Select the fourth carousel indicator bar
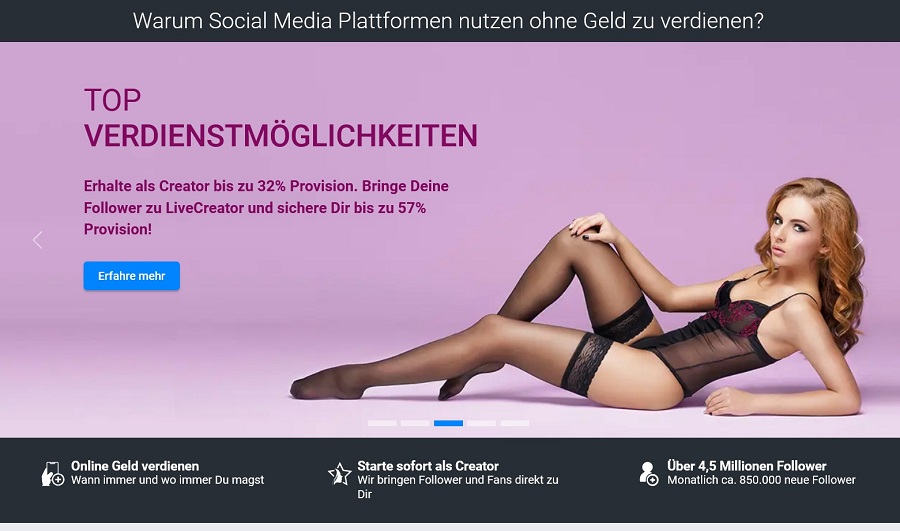 click(x=481, y=423)
